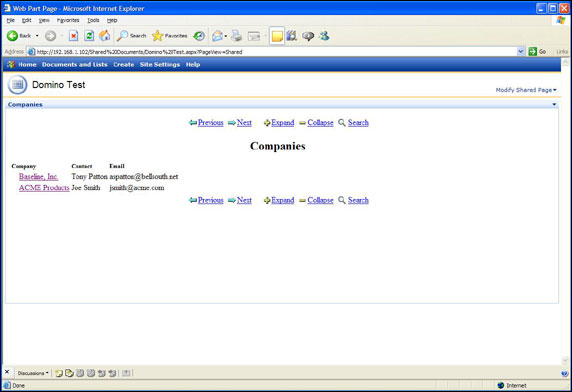
Task: Click the grayed Forward arrow button
Action: click(50, 36)
